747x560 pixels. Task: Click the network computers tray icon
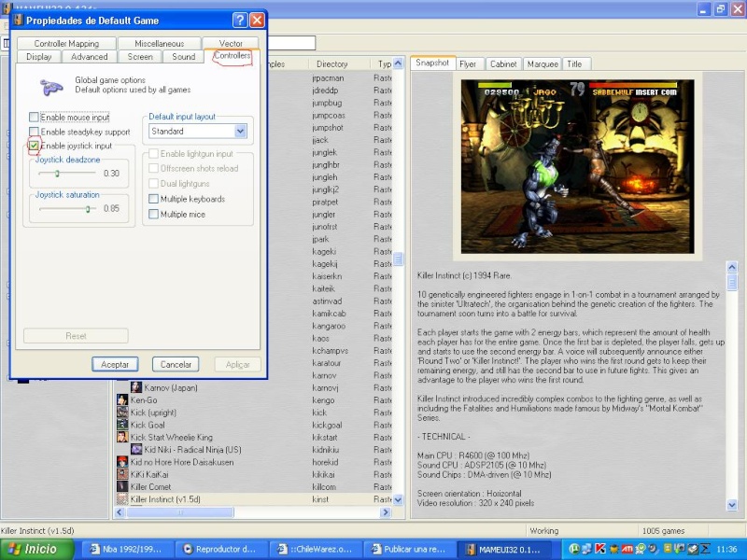click(x=587, y=549)
